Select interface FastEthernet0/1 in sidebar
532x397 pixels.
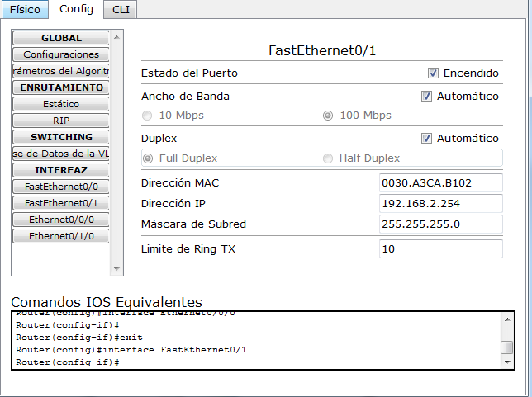click(x=61, y=203)
